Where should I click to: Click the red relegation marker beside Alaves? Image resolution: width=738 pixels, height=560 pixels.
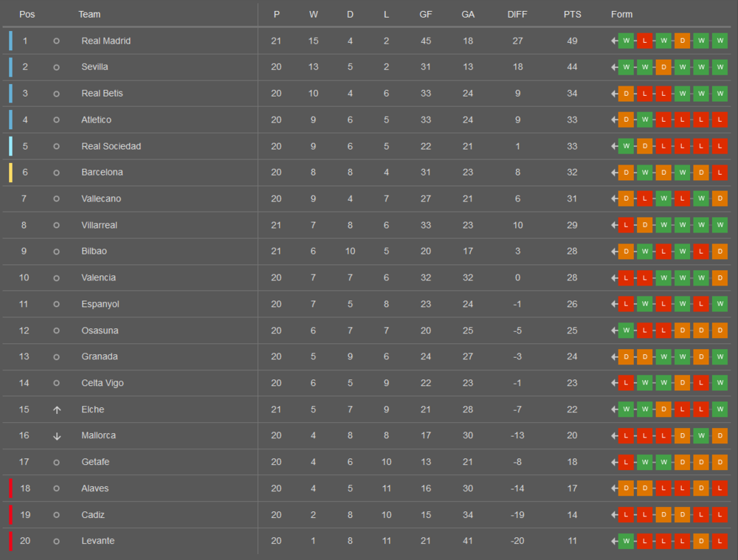(x=11, y=488)
